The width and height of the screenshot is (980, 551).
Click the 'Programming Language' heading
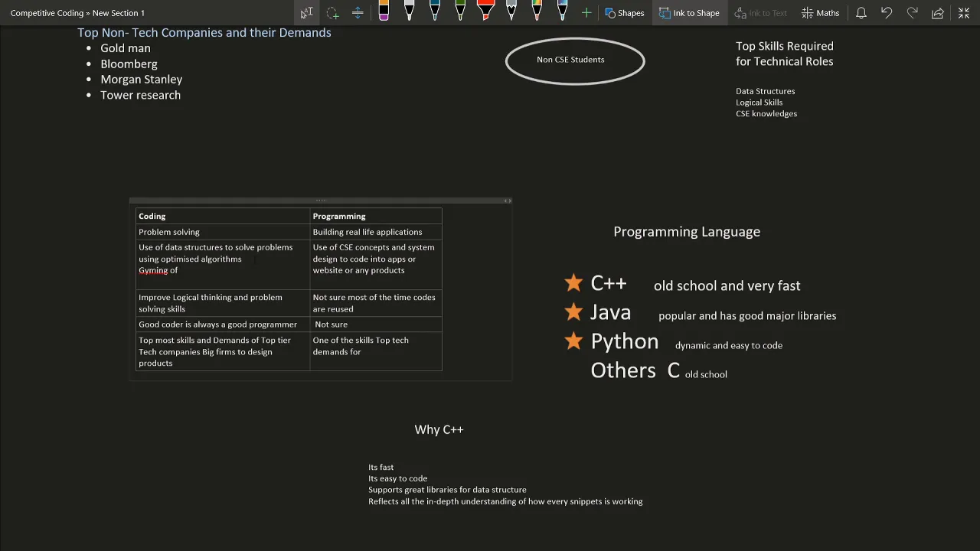coord(687,232)
